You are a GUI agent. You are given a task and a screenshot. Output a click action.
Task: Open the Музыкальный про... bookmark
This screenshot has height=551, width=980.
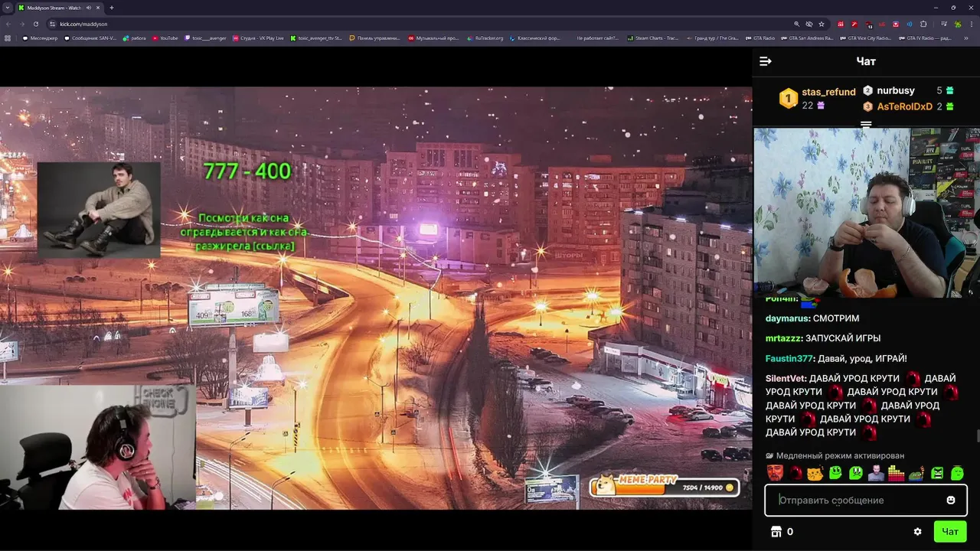tap(433, 38)
